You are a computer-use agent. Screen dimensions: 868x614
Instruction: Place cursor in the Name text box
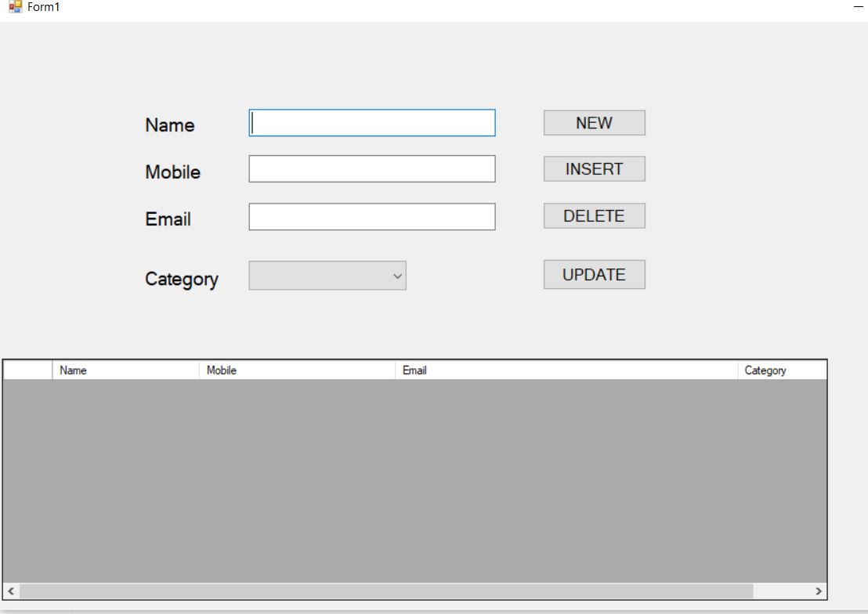coord(371,123)
